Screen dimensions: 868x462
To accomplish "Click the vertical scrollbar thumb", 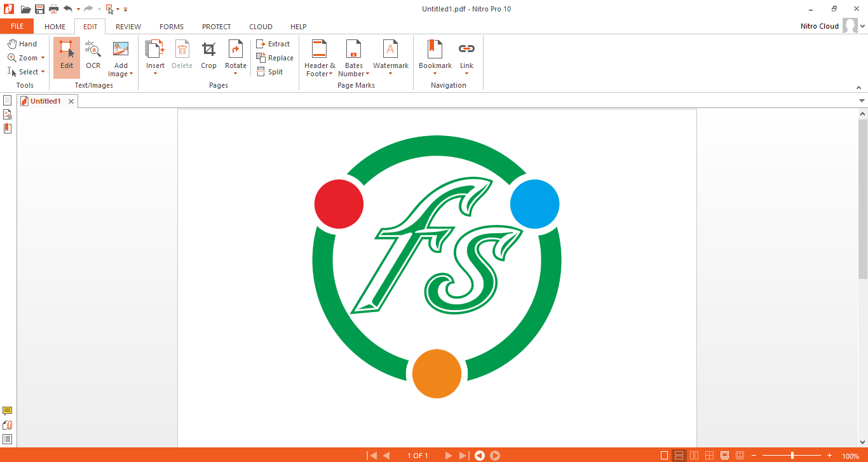I will coord(862,198).
